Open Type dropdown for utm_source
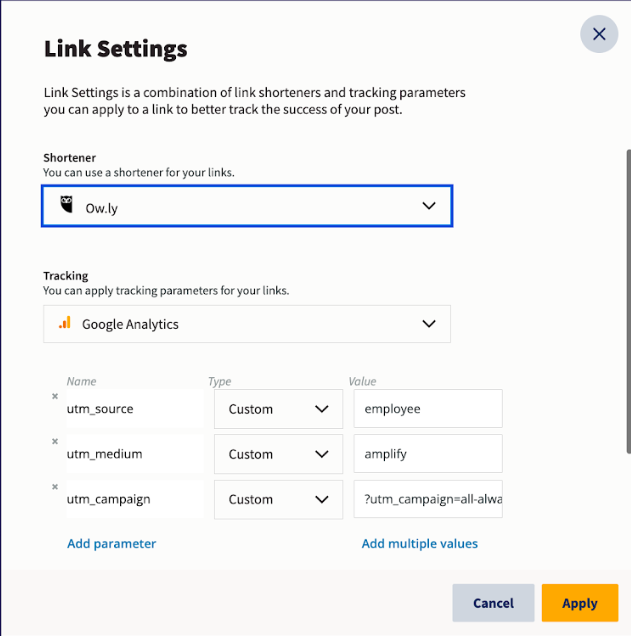 click(x=278, y=409)
